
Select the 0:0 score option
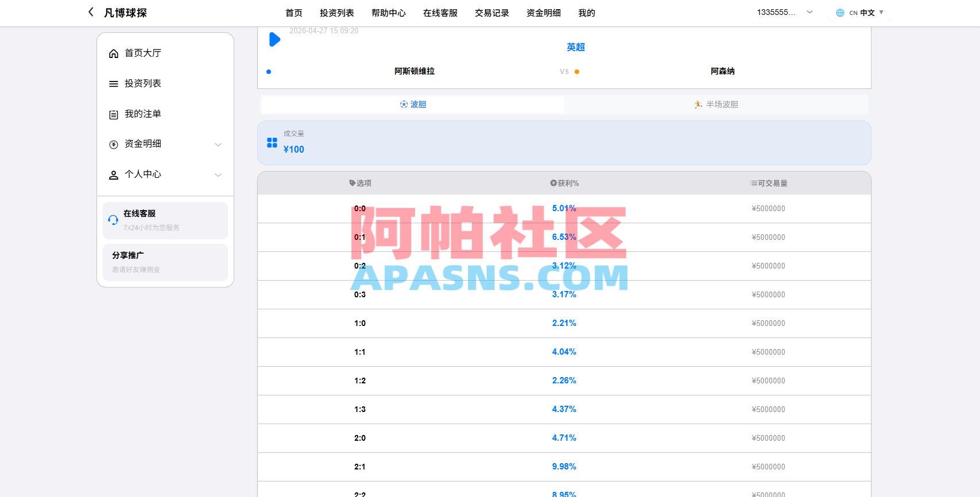[360, 208]
